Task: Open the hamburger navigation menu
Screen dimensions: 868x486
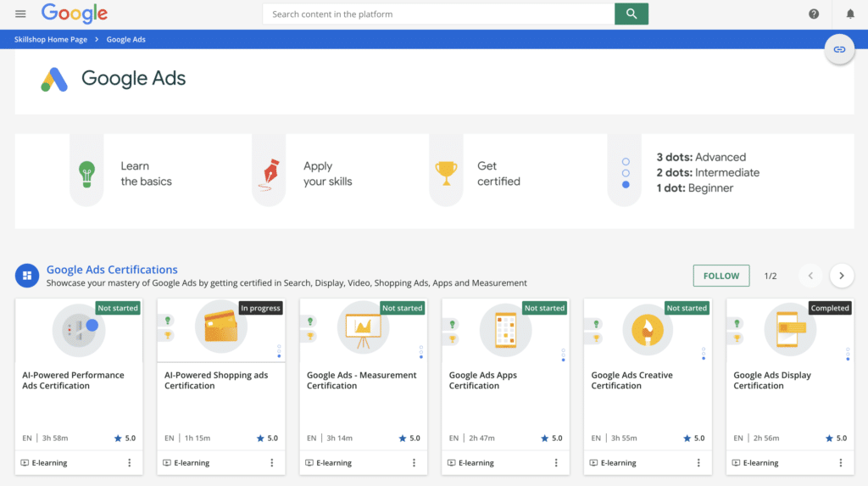Action: click(x=20, y=14)
